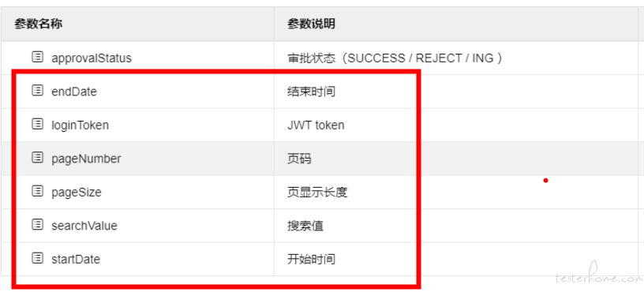Click the searchValue parameter name

tap(84, 226)
